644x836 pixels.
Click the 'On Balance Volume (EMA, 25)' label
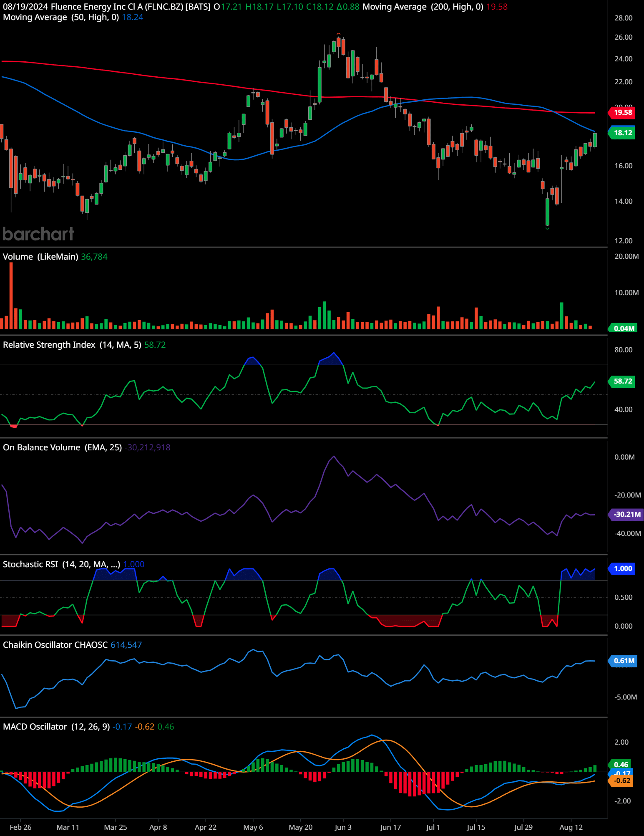(x=63, y=447)
